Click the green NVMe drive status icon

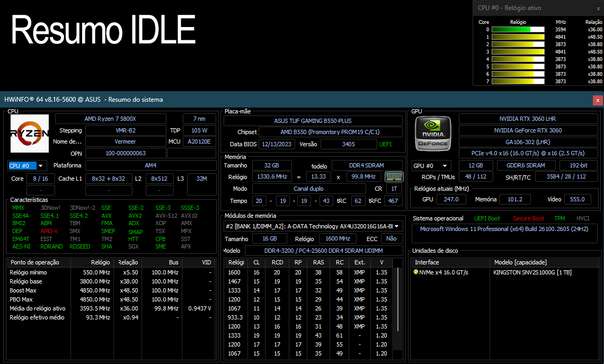click(x=415, y=272)
